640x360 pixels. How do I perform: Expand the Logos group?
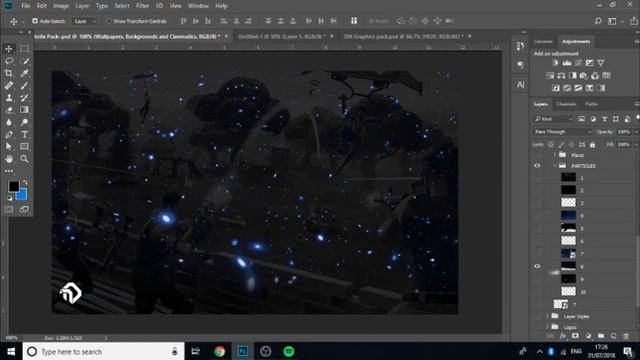coord(547,327)
